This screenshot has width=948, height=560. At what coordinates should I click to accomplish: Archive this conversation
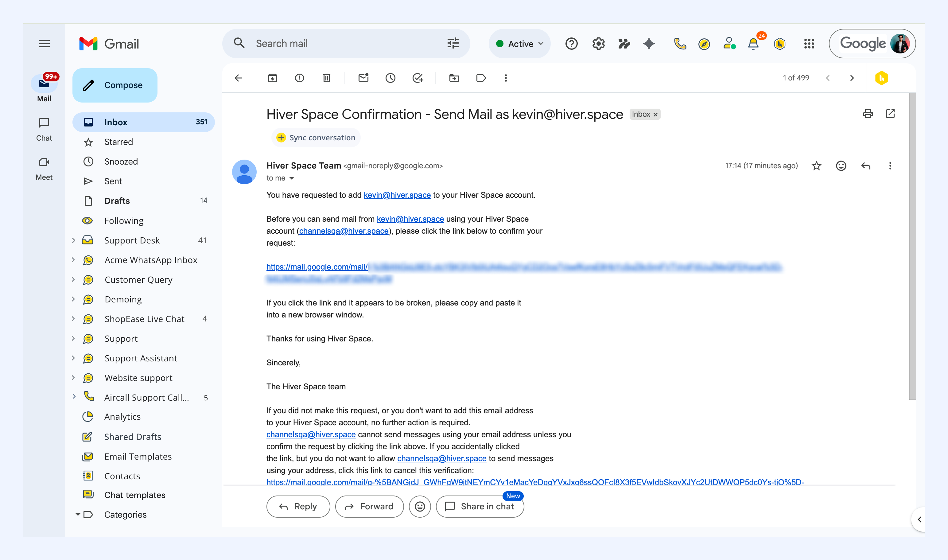point(272,78)
